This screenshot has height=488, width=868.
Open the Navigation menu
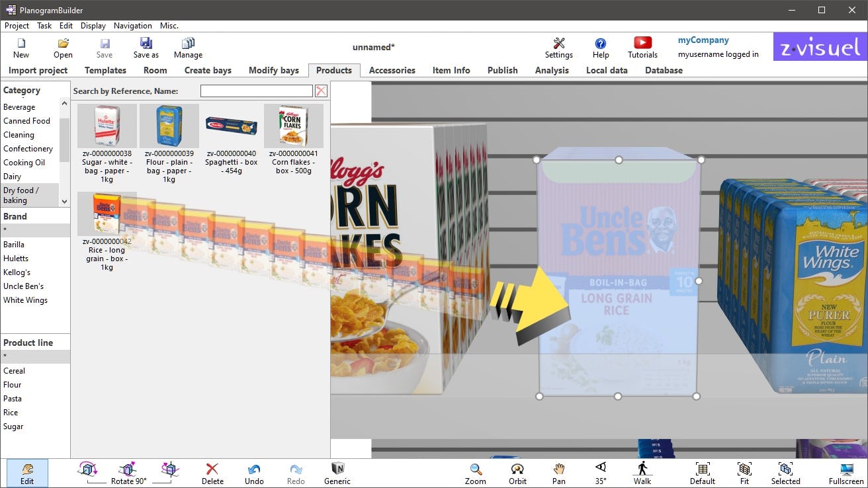click(132, 26)
